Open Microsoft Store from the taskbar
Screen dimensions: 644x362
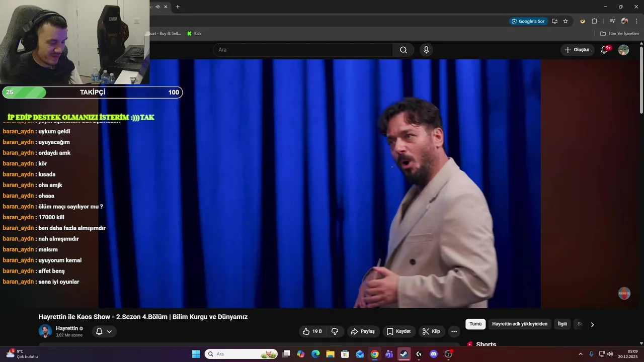coord(345,354)
